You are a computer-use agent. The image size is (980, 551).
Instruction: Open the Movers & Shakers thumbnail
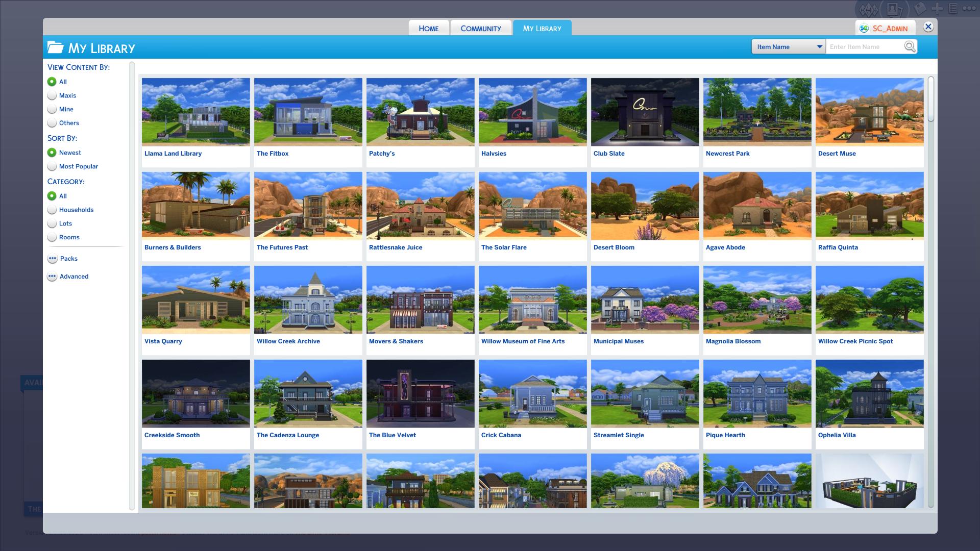(x=421, y=299)
